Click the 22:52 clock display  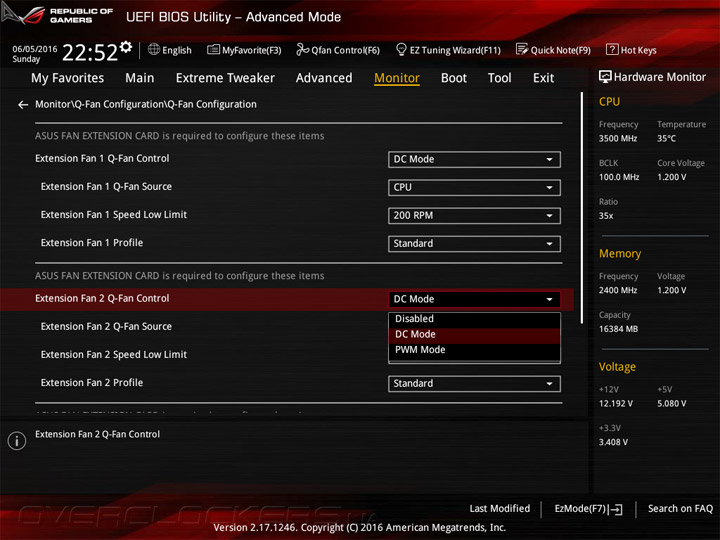[90, 52]
